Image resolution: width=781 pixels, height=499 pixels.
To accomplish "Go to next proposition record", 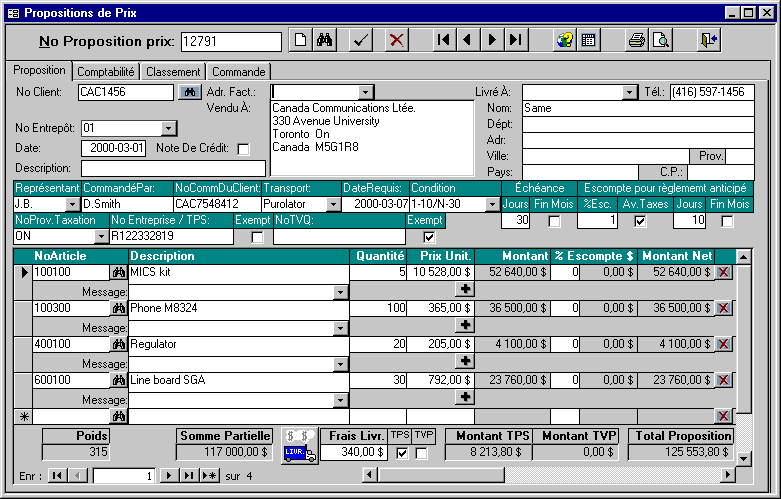I will click(x=492, y=40).
